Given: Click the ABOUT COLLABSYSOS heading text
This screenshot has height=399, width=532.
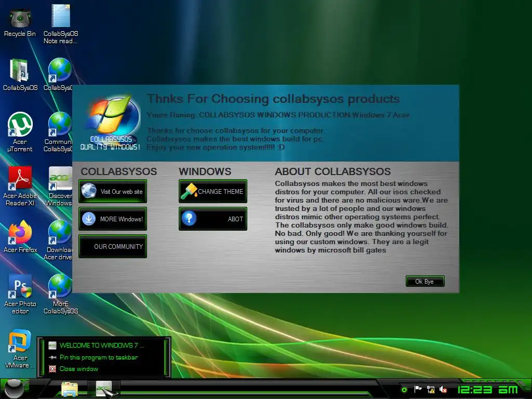Looking at the screenshot, I should pyautogui.click(x=333, y=171).
